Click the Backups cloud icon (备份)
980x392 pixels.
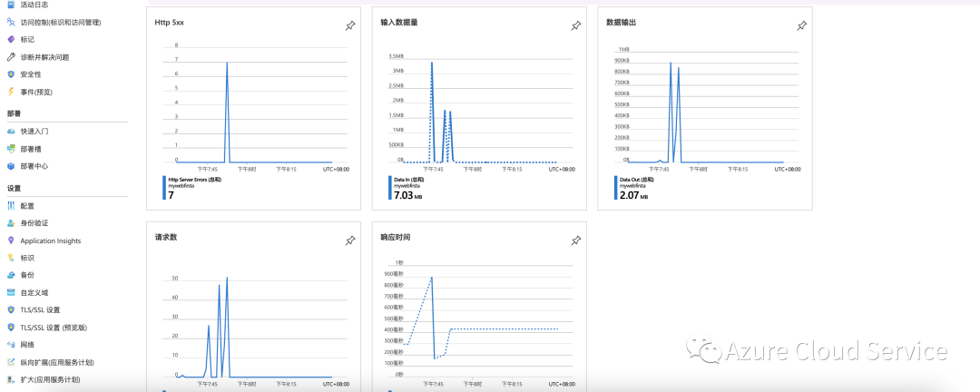[11, 275]
